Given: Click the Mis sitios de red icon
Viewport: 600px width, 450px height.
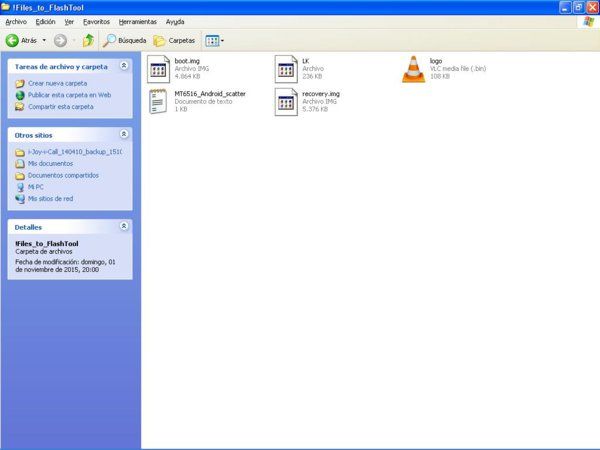Looking at the screenshot, I should point(20,199).
